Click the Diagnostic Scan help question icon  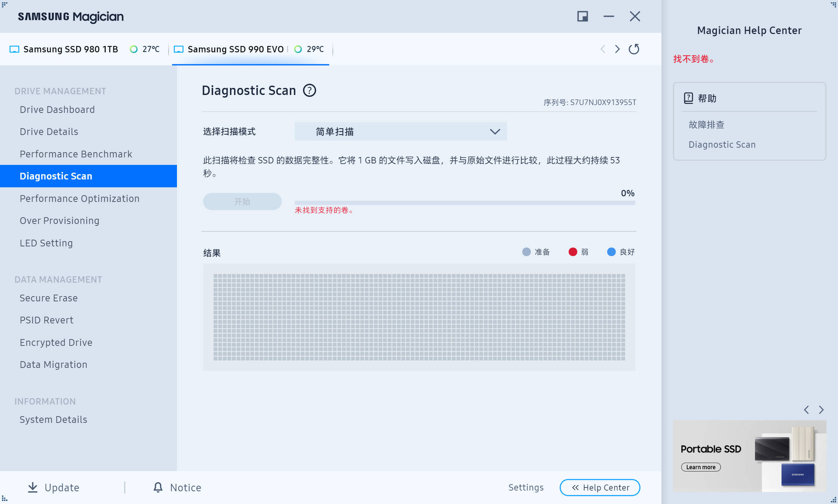coord(309,90)
